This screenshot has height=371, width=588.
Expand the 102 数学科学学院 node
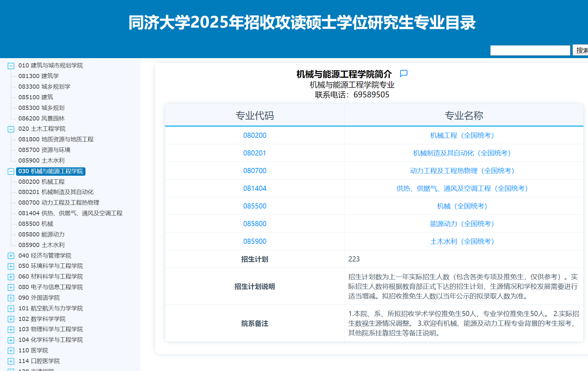tap(11, 319)
